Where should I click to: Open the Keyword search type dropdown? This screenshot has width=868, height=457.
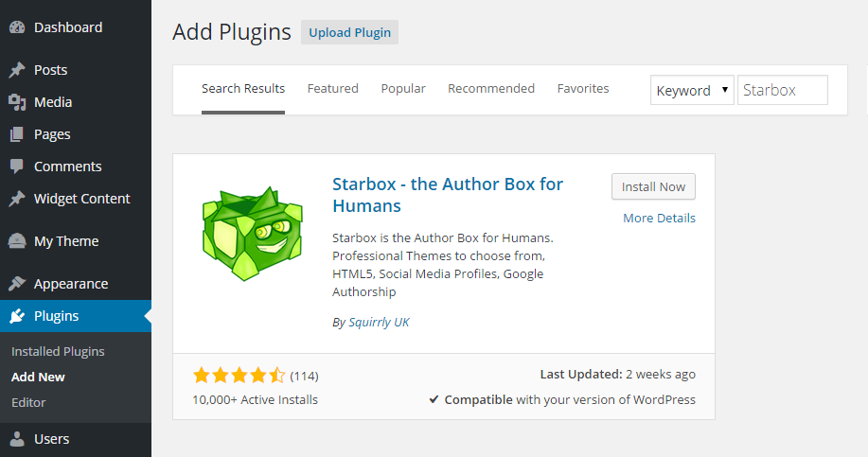(x=692, y=91)
